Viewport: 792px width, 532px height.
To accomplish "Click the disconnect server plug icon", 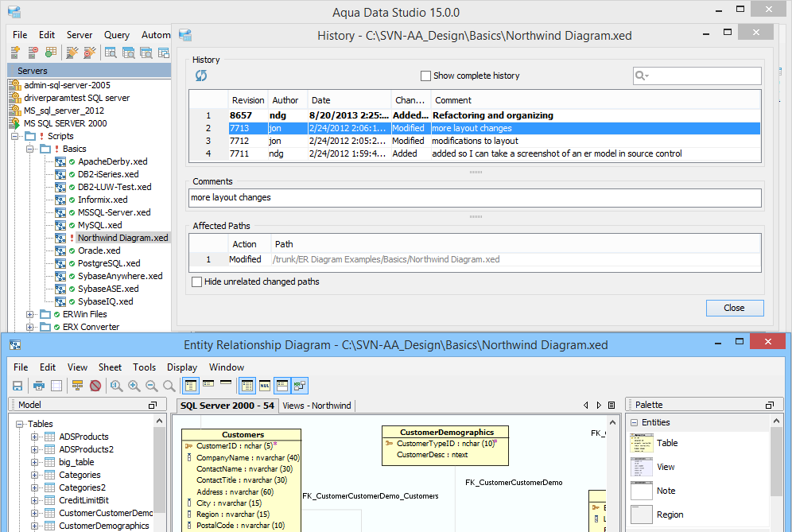I will coord(89,52).
